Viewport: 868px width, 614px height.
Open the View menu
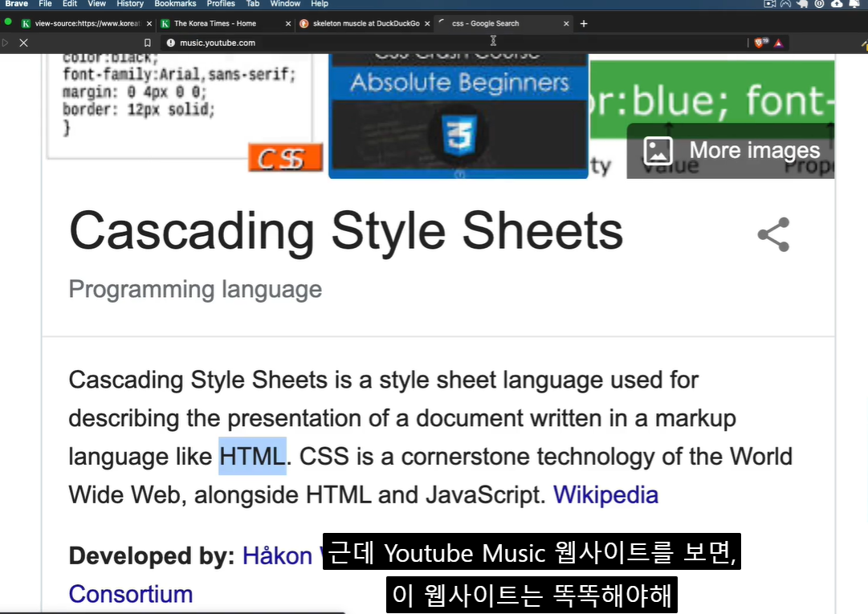pyautogui.click(x=96, y=4)
